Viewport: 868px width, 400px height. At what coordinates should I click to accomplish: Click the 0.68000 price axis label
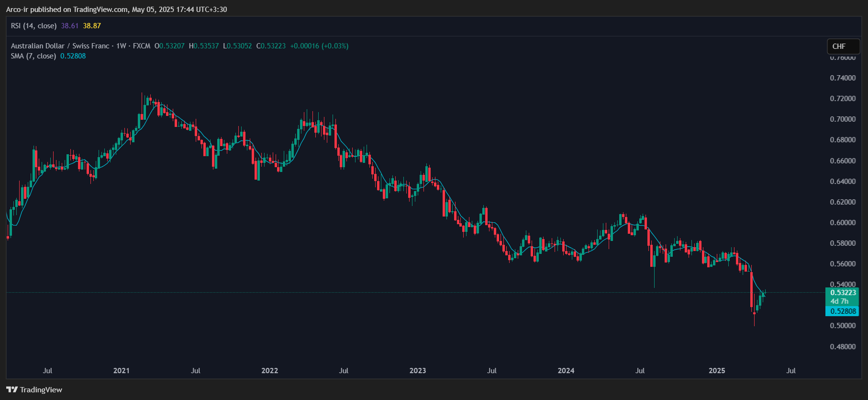(x=843, y=140)
